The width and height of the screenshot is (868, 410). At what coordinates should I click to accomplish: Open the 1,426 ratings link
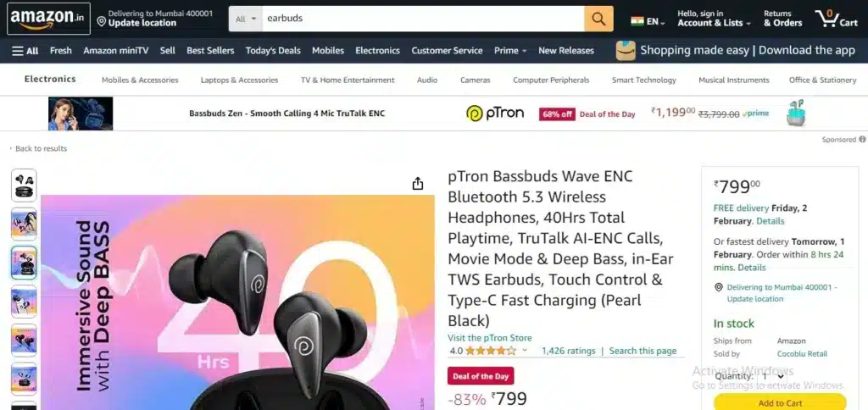(x=569, y=350)
